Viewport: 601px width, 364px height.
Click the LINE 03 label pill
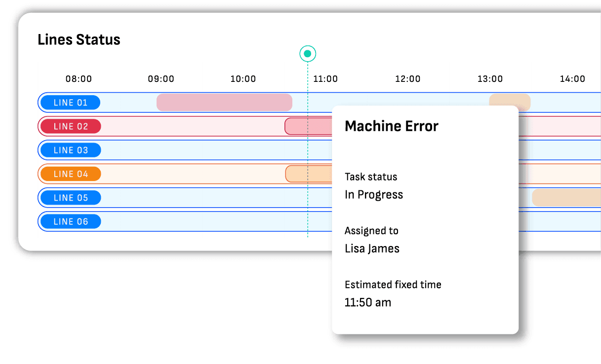pos(70,150)
